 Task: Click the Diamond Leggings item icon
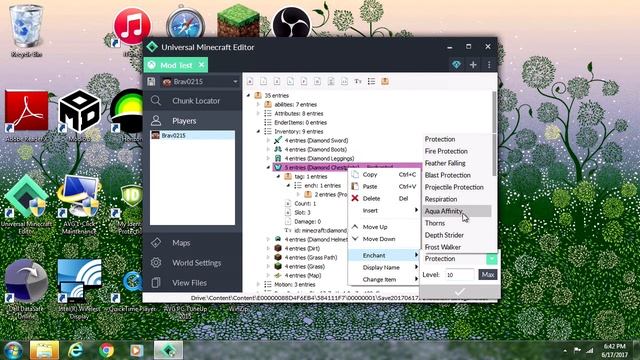[278, 158]
